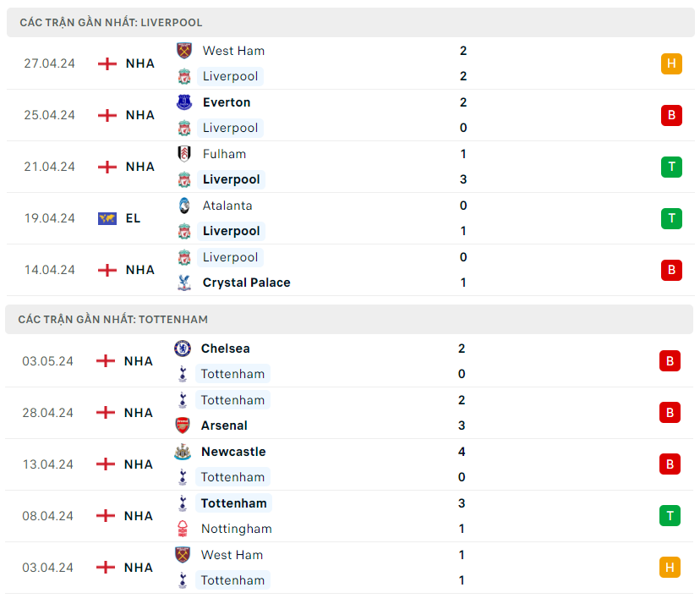
Task: Click the Atalanta club crest
Action: point(183,206)
